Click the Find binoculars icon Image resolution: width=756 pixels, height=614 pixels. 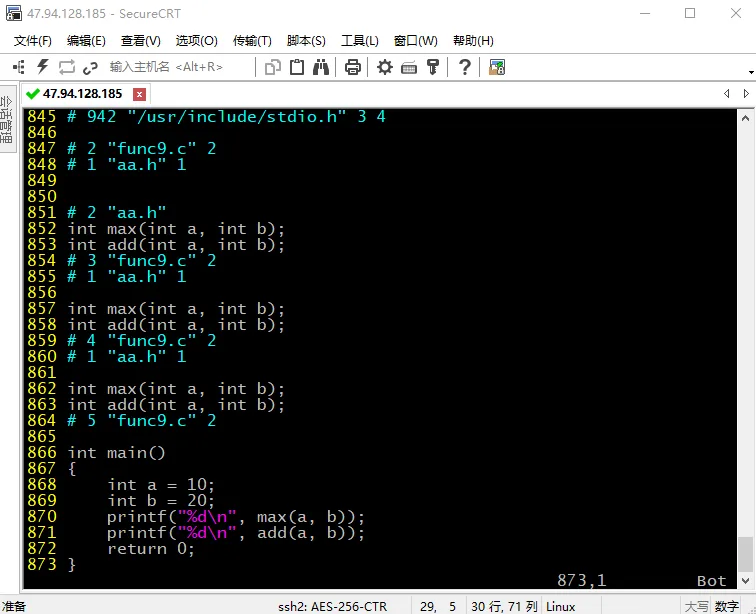click(x=321, y=67)
